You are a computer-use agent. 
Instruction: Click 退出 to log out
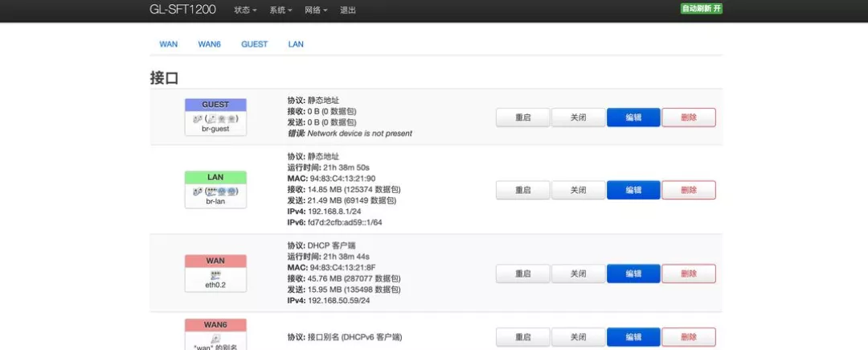click(348, 10)
